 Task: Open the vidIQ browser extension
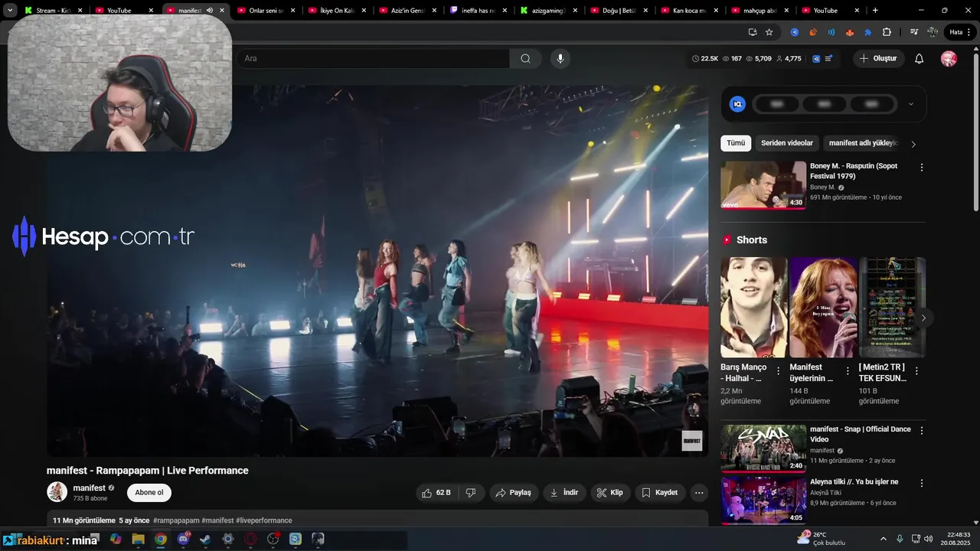point(795,32)
